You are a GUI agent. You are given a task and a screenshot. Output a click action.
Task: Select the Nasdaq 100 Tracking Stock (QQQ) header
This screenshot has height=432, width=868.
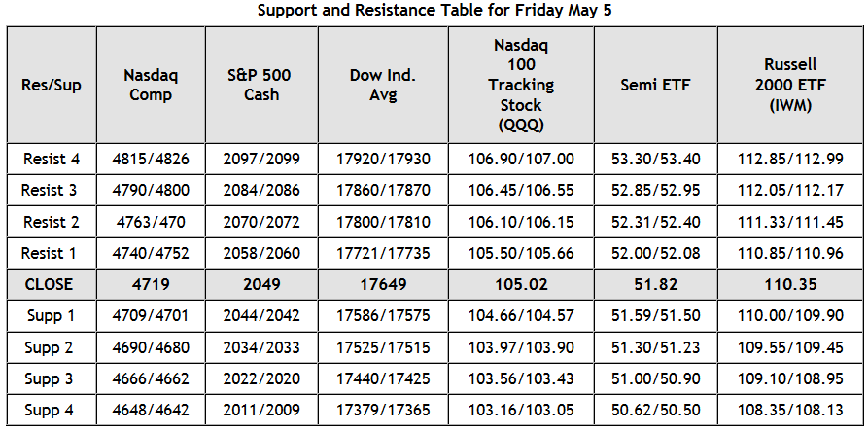click(521, 85)
